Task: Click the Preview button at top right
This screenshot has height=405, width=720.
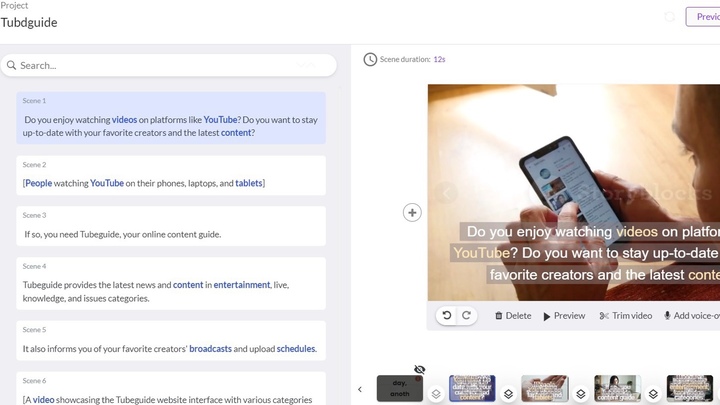Action: [703, 17]
